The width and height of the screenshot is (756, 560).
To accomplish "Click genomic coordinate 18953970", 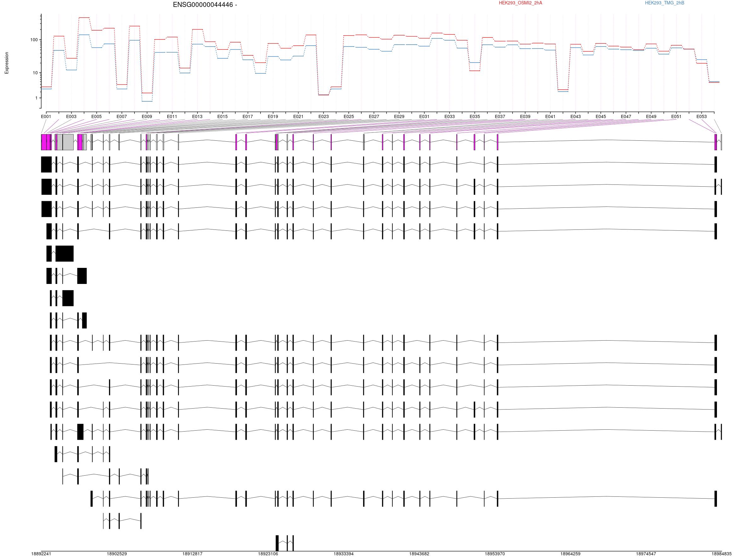I will (x=495, y=554).
